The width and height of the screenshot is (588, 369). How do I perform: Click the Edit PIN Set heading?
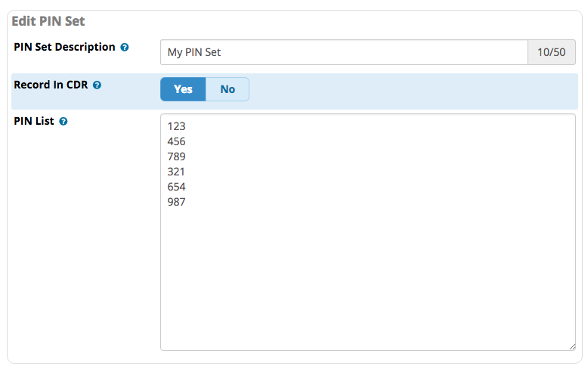(x=48, y=21)
